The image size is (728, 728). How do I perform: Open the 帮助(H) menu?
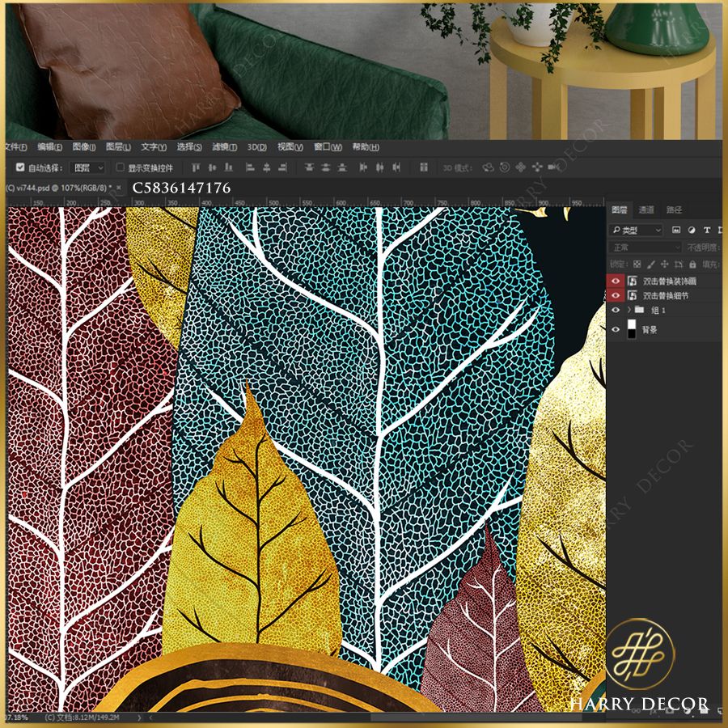point(366,147)
